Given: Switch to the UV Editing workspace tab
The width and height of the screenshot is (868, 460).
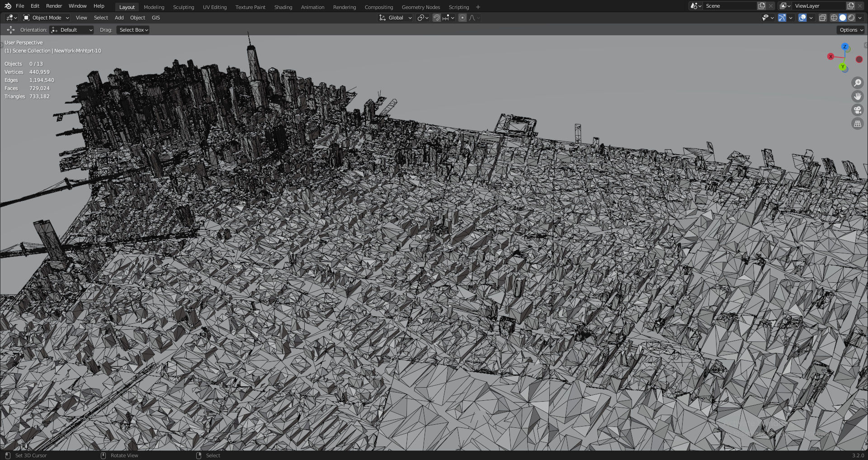Looking at the screenshot, I should tap(215, 7).
